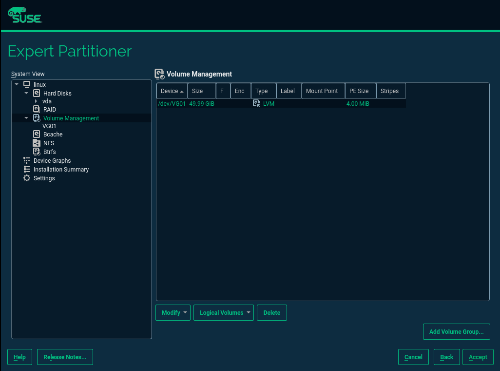The width and height of the screenshot is (500, 371).
Task: Select Btrfs in System View
Action: 50,152
